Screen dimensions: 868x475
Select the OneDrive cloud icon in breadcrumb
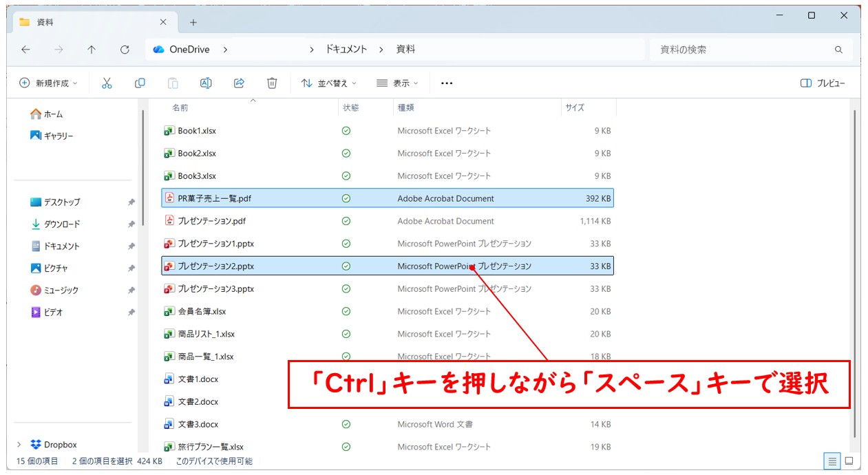tap(160, 49)
